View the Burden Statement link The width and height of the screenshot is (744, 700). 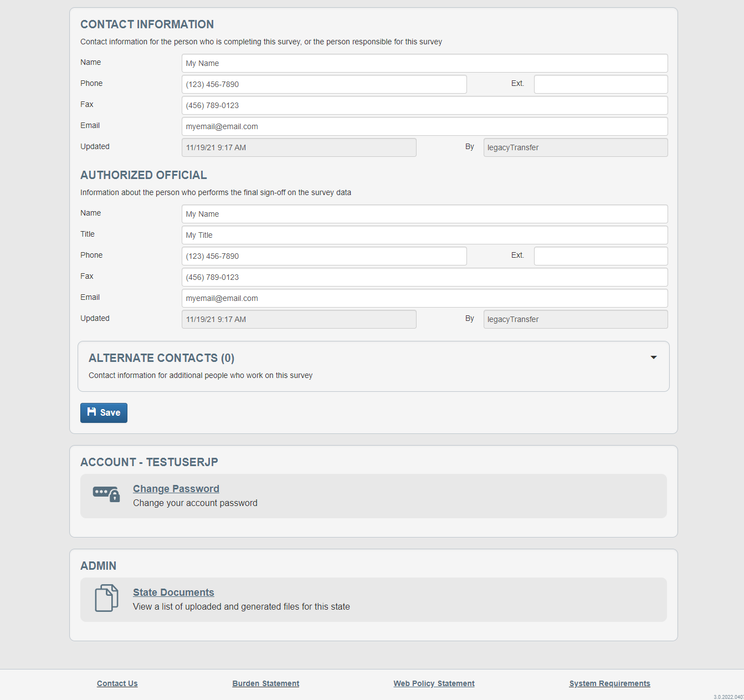coord(266,683)
